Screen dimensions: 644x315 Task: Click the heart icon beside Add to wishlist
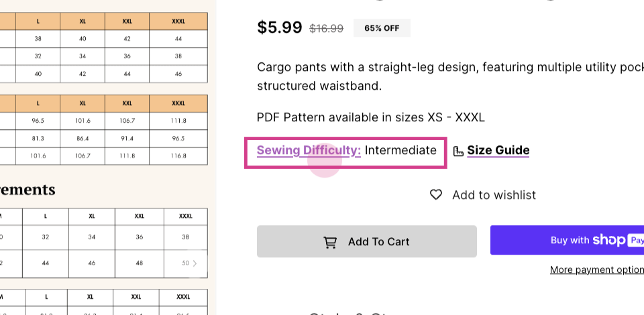(x=436, y=195)
